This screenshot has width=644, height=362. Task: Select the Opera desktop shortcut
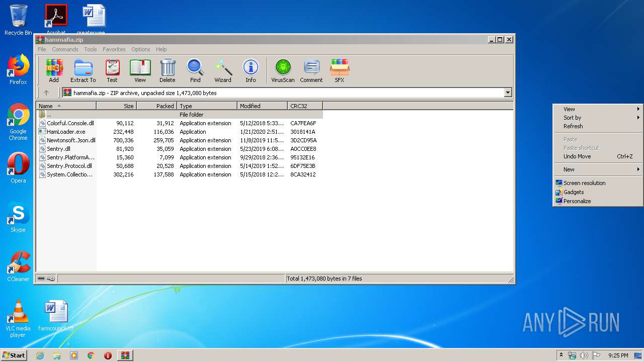tap(18, 168)
